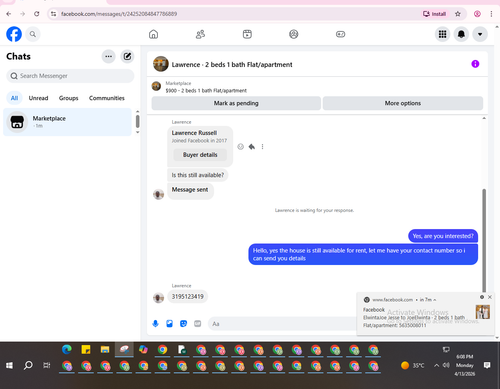This screenshot has height=389, width=500.
Task: Click the notification popup listing thumbnail
Action: [x=483, y=312]
